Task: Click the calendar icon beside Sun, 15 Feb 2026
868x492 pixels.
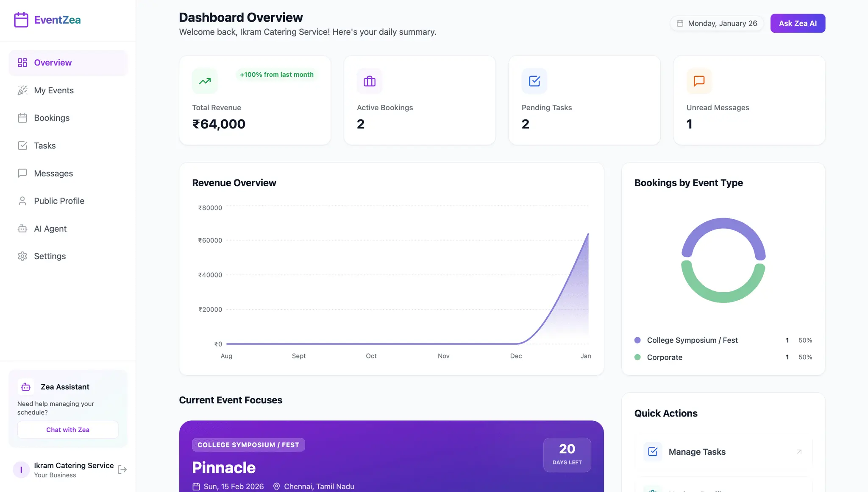Action: pos(196,486)
